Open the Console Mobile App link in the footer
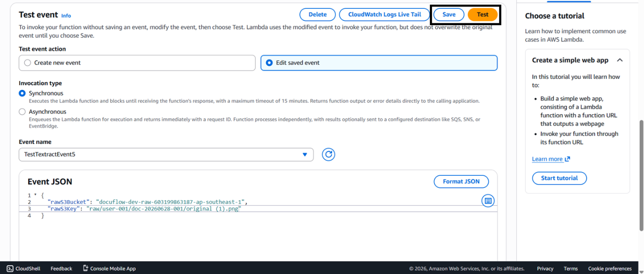644x274 pixels. click(x=109, y=268)
